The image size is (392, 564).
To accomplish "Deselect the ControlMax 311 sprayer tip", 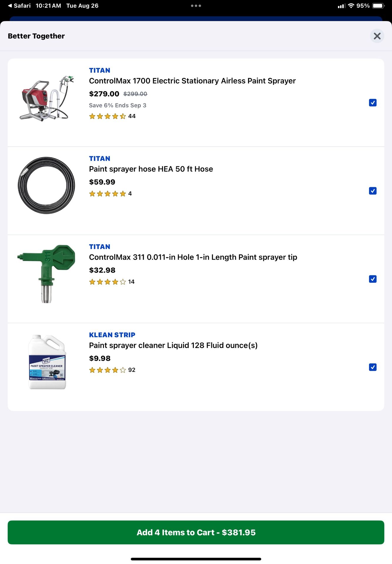I will [373, 279].
